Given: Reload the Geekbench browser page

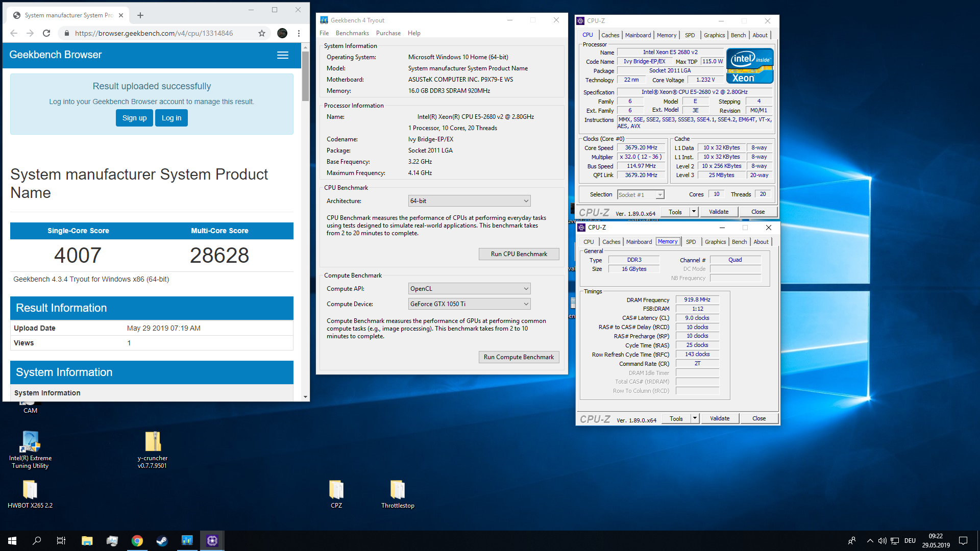Looking at the screenshot, I should click(46, 33).
